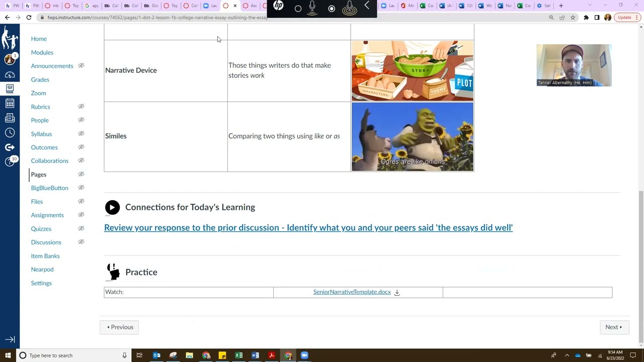
Task: Toggle visibility eye next to Outcomes
Action: 81,147
